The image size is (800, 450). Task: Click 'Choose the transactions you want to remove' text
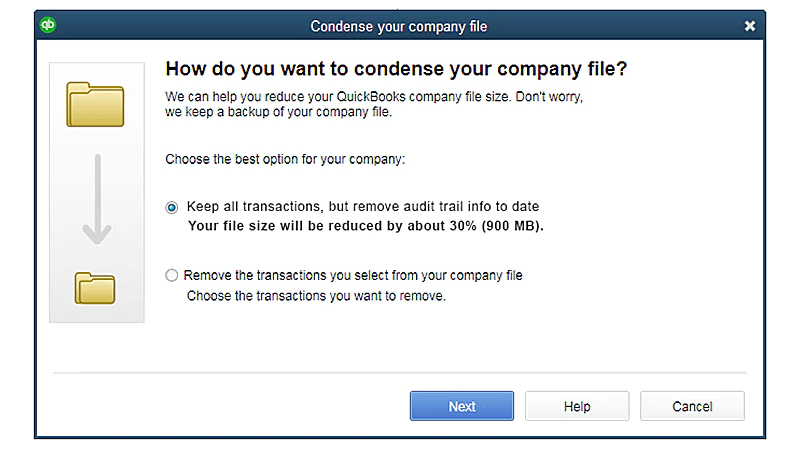316,296
